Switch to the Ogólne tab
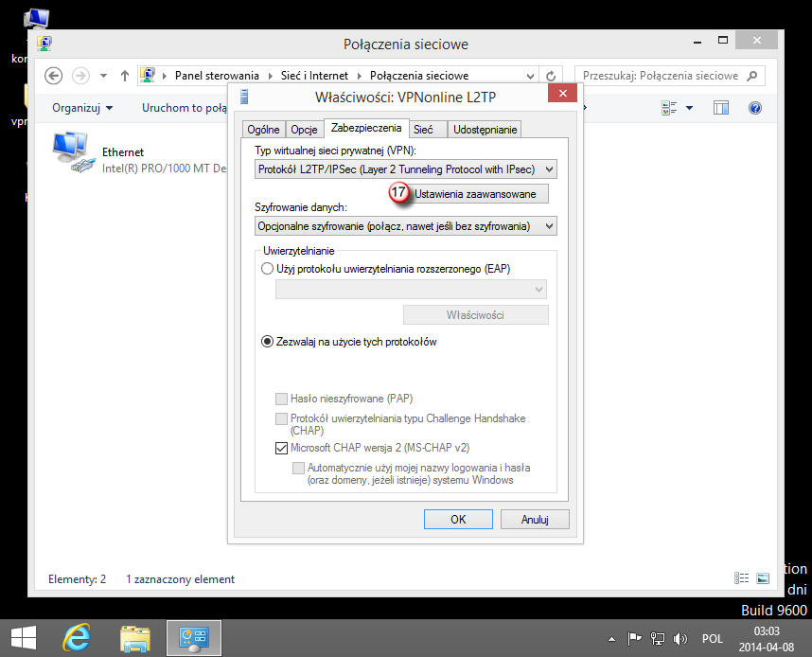Viewport: 812px width, 657px height. (x=264, y=130)
